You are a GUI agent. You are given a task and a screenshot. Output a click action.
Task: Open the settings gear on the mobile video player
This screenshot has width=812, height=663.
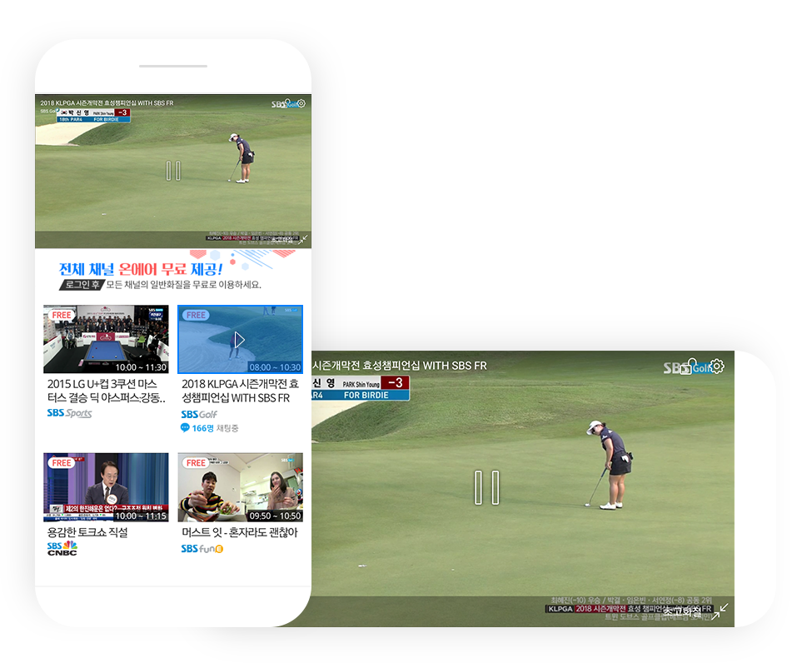301,104
